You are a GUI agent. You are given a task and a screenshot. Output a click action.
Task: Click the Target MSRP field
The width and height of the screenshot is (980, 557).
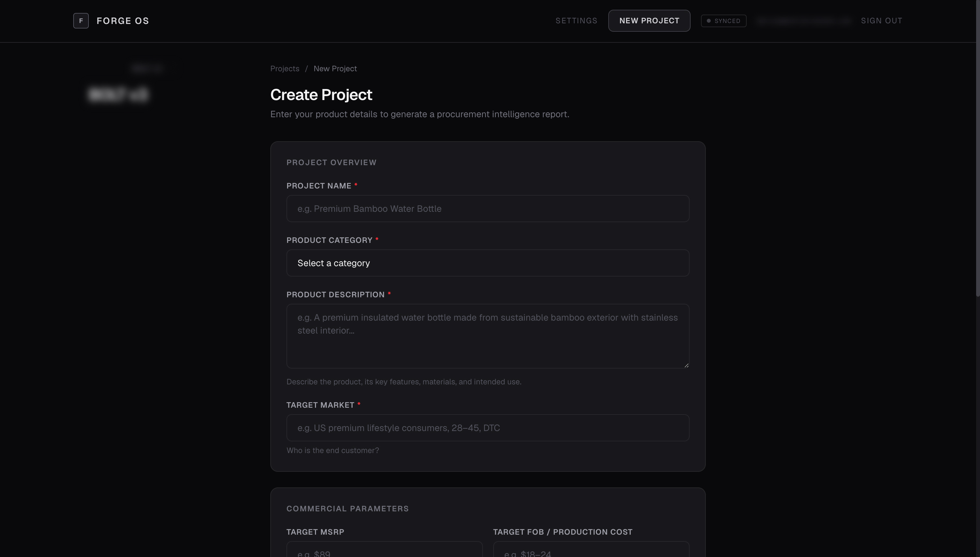tap(384, 549)
